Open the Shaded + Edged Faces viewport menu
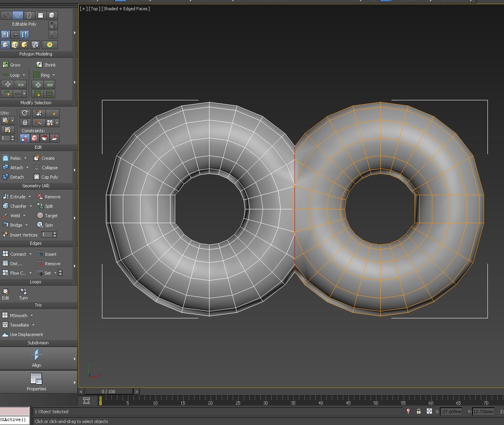 point(126,8)
